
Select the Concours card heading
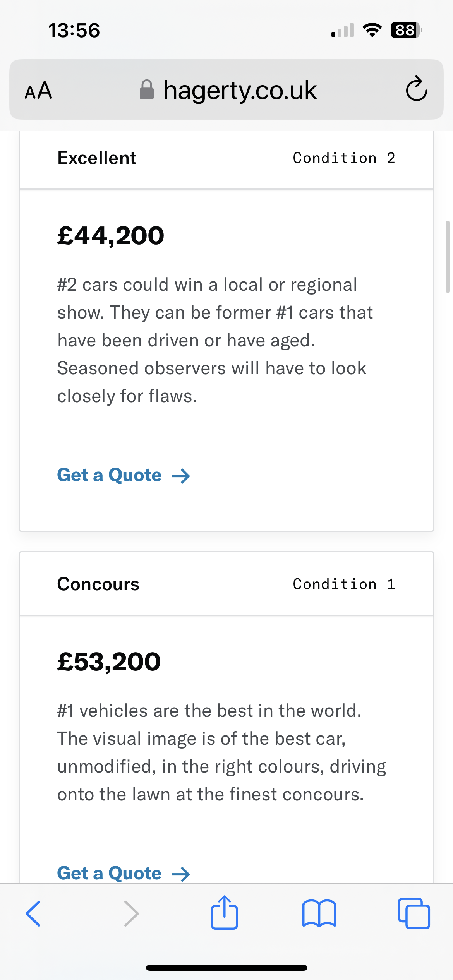click(98, 584)
